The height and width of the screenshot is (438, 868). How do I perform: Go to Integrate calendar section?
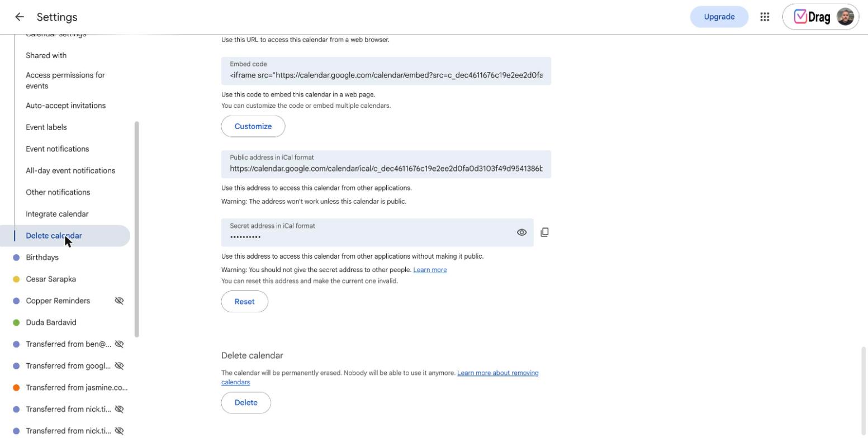point(57,214)
